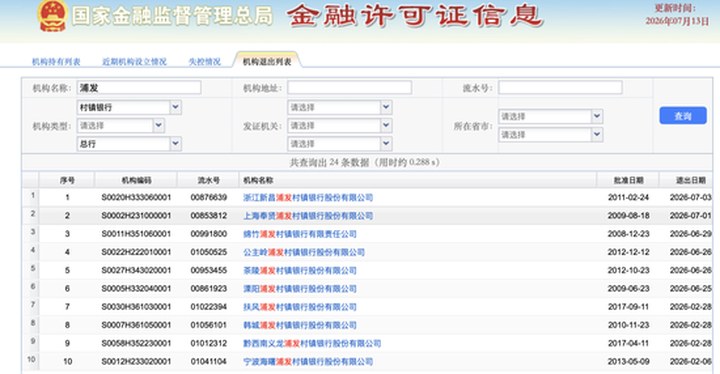Screen dimensions: 720x374
Task: Expand the middle 发证机关 dropdown
Action: pyautogui.click(x=340, y=125)
